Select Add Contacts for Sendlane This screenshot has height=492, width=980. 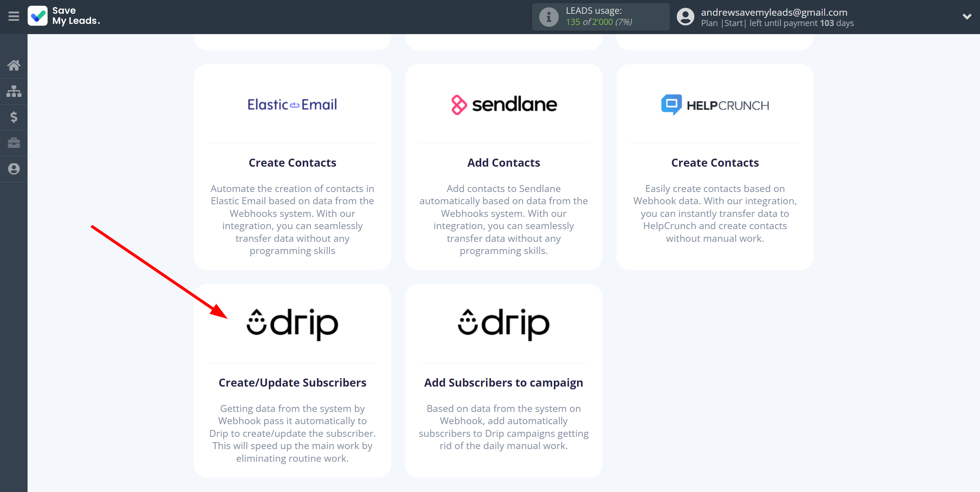click(504, 162)
